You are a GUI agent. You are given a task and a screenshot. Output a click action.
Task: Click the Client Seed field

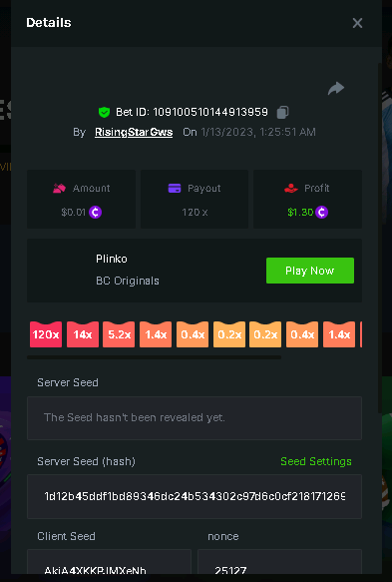(109, 562)
